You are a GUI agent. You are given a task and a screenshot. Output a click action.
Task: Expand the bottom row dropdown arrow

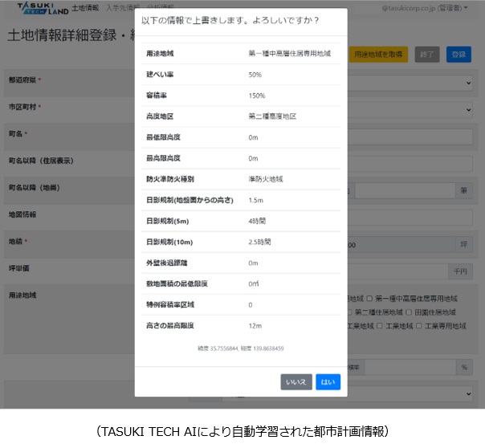[468, 394]
